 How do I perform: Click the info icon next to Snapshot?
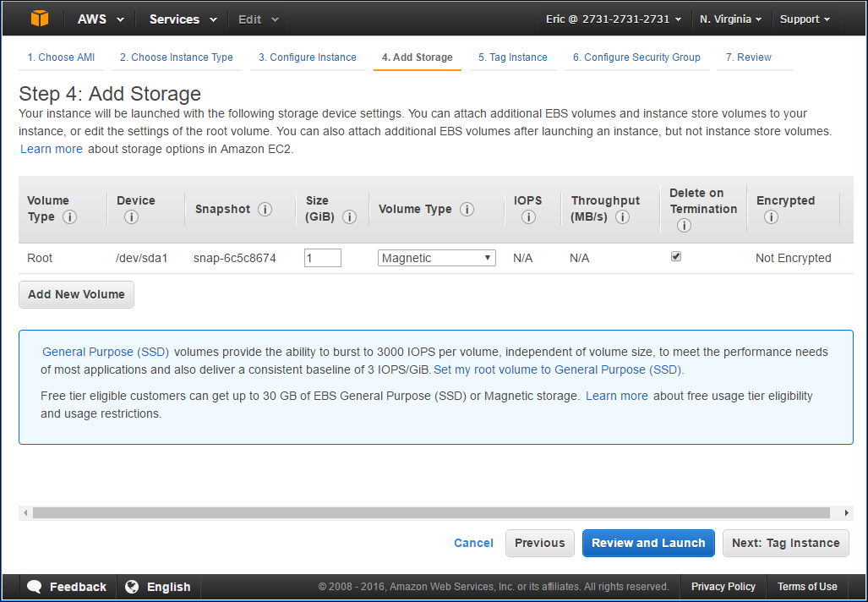click(x=265, y=210)
